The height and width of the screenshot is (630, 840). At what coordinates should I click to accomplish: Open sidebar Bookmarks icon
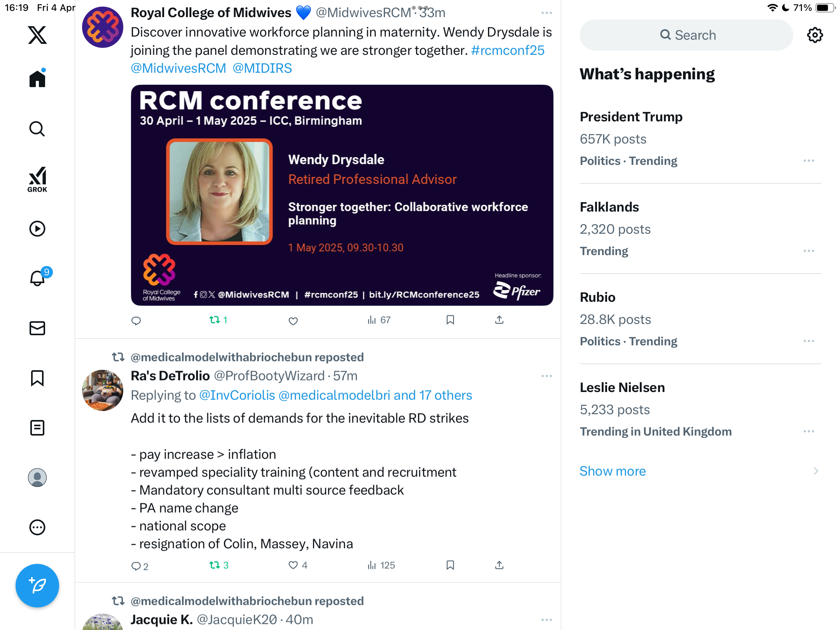[x=37, y=378]
